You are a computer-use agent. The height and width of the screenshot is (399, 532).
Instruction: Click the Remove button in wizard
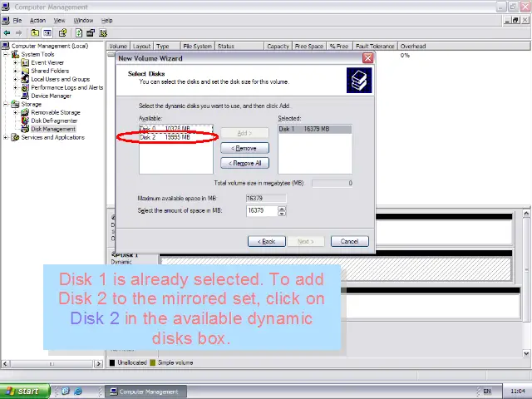[244, 148]
